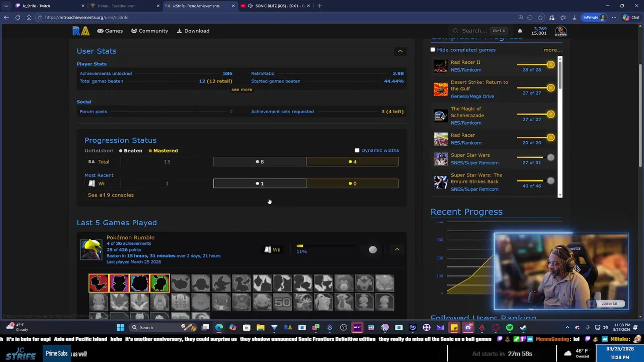
Task: Click Total games beaten stat
Action: coord(156,81)
